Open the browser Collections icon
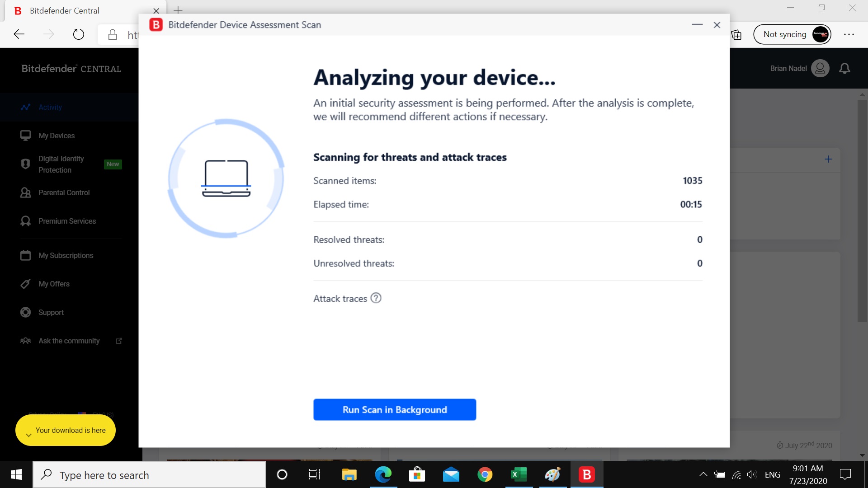This screenshot has height=488, width=868. pos(736,34)
